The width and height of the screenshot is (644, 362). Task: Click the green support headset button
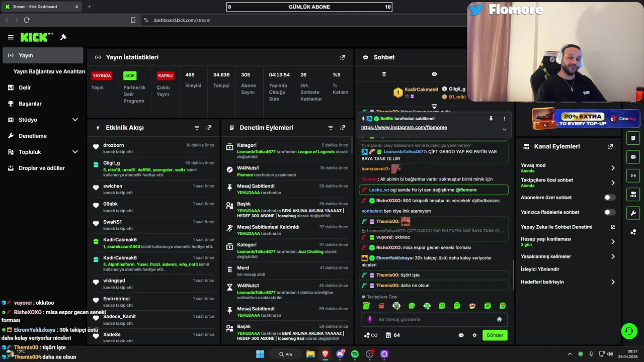629,331
